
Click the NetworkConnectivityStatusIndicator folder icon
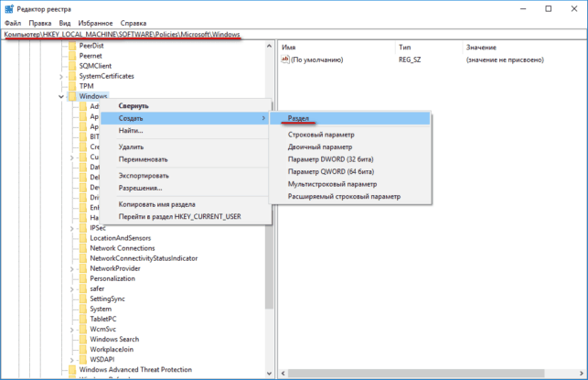83,258
